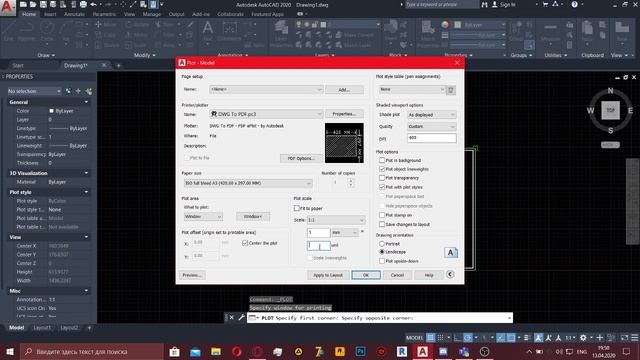The image size is (640, 360).
Task: Click the Open file icon in quick access toolbar
Action: tap(33, 4)
